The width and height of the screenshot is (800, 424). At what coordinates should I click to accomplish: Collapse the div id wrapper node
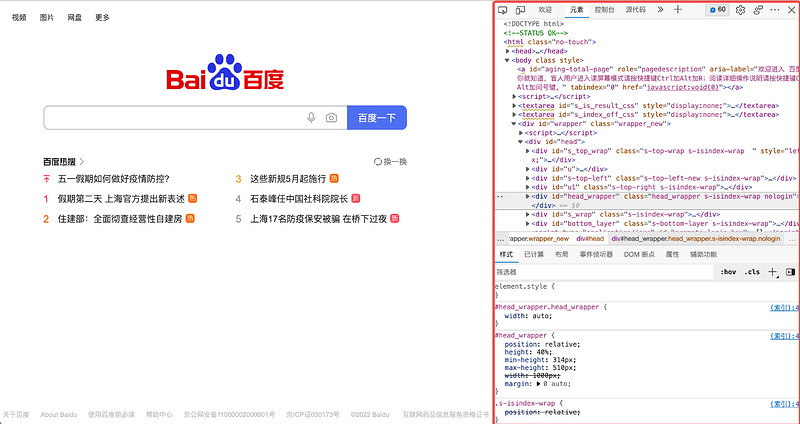[514, 123]
